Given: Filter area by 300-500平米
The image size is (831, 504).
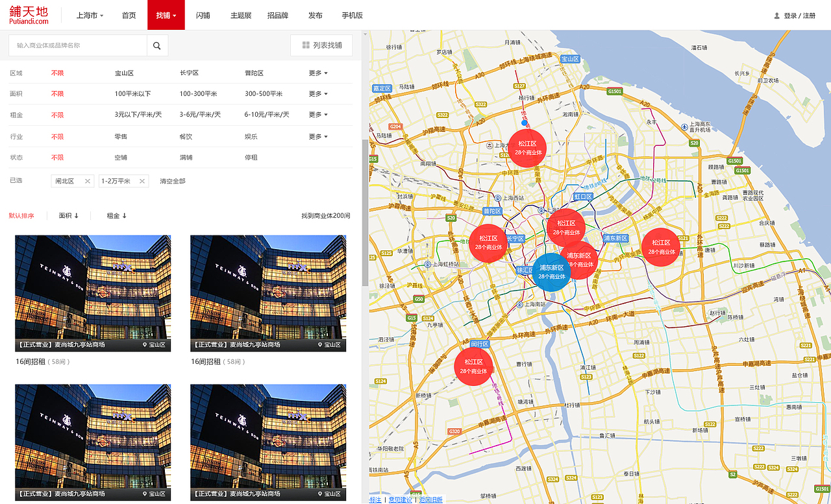Looking at the screenshot, I should click(264, 94).
